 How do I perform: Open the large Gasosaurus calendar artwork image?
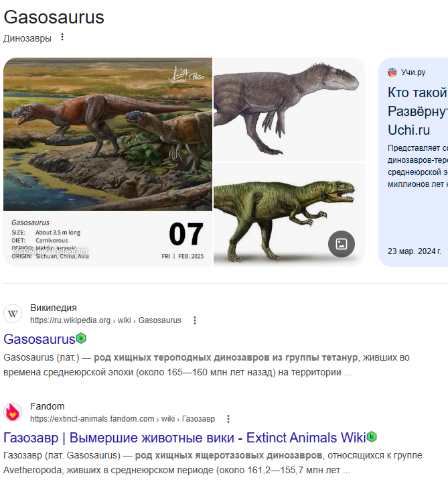click(x=108, y=162)
